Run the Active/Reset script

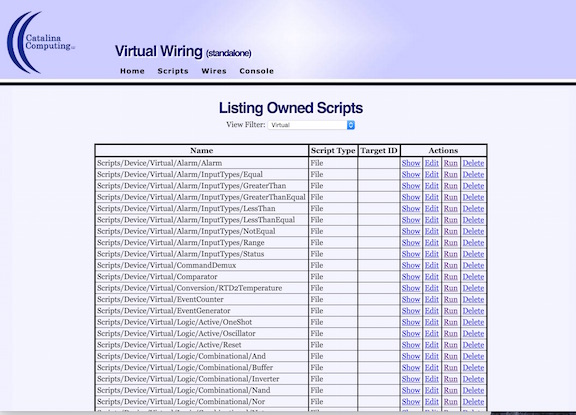click(450, 345)
